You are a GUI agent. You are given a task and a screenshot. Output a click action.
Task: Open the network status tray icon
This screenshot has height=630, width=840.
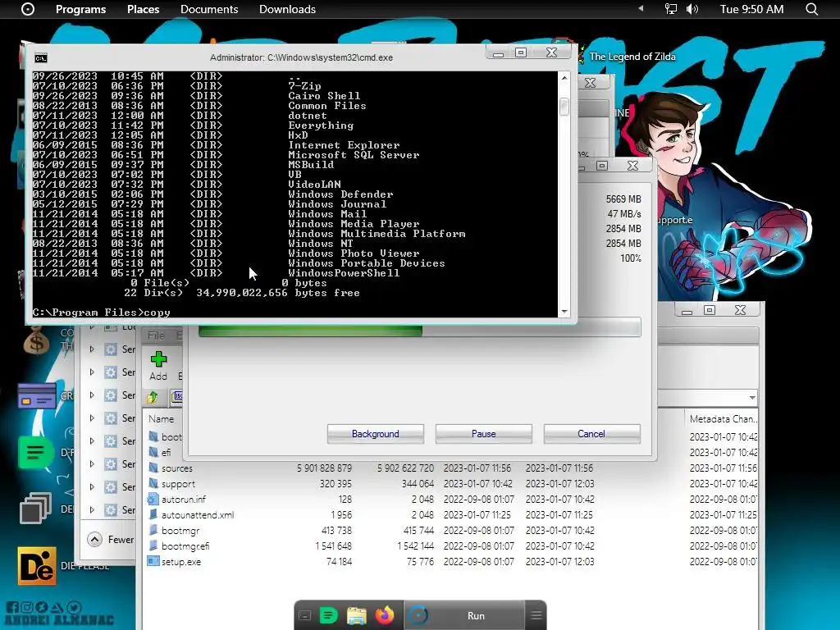point(670,9)
